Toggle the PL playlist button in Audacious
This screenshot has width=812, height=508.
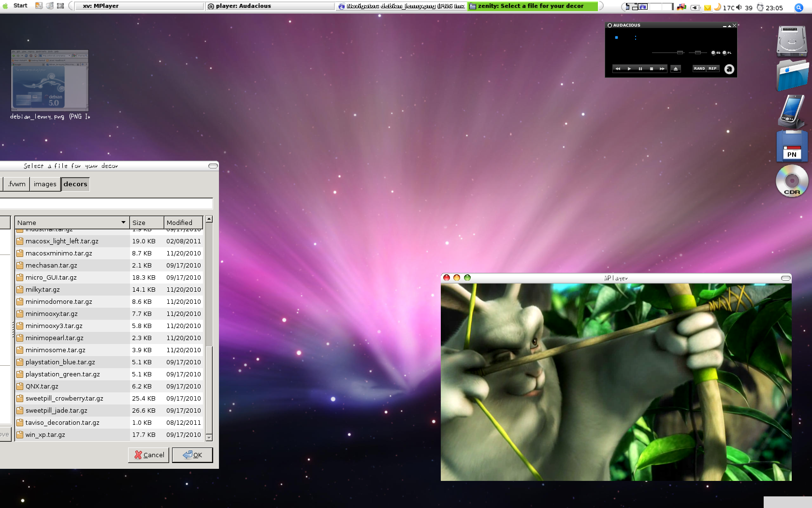[726, 53]
